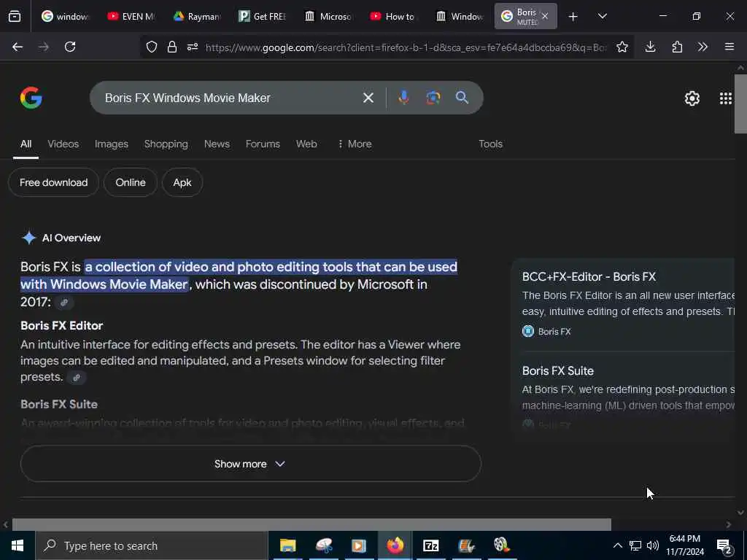Switch to the Forums results tab
Viewport: 747px width, 560px height.
click(x=263, y=144)
